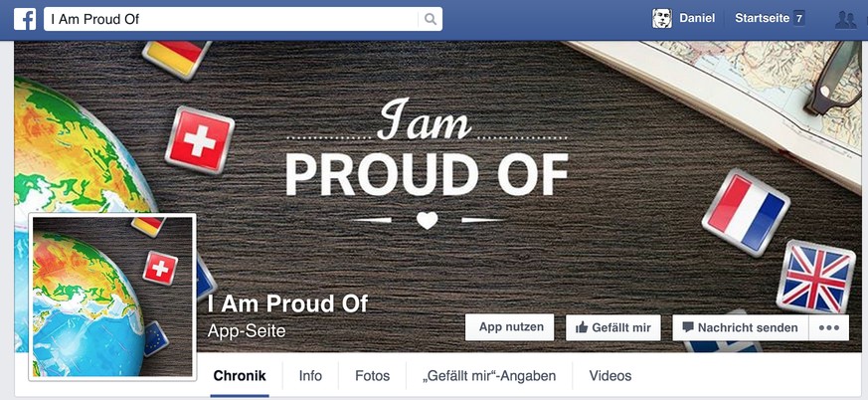Click the Startseite notification badge 7

tap(798, 18)
